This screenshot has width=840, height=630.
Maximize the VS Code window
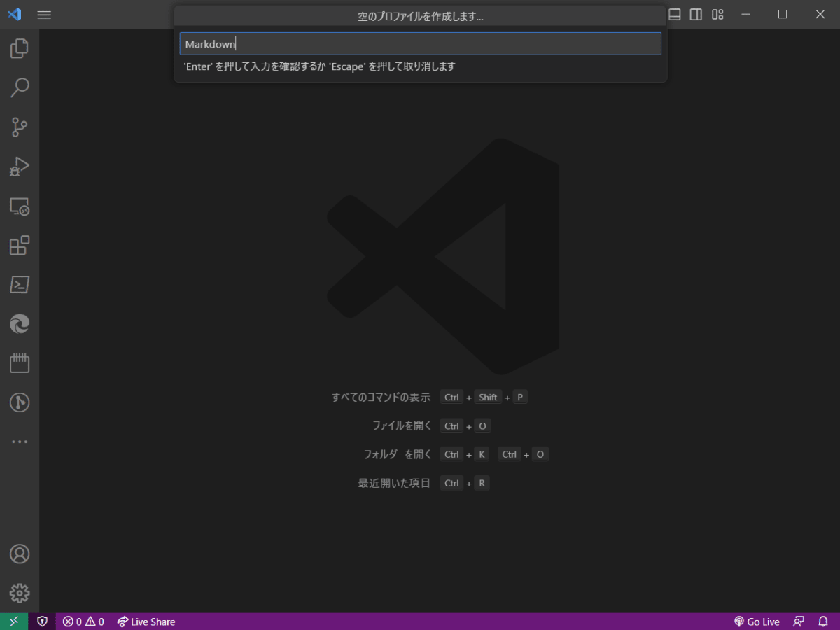[783, 14]
